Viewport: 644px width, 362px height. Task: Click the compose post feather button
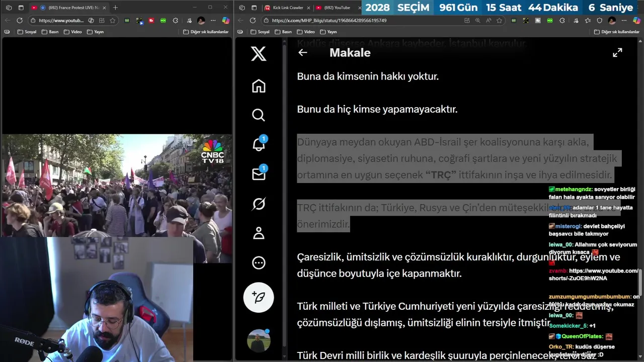point(259,297)
